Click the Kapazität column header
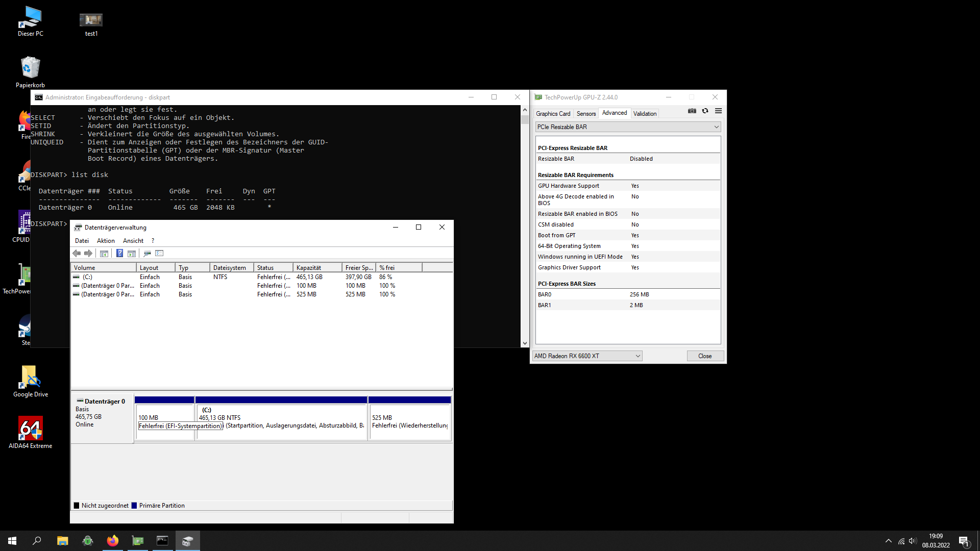This screenshot has width=980, height=551. click(x=316, y=268)
